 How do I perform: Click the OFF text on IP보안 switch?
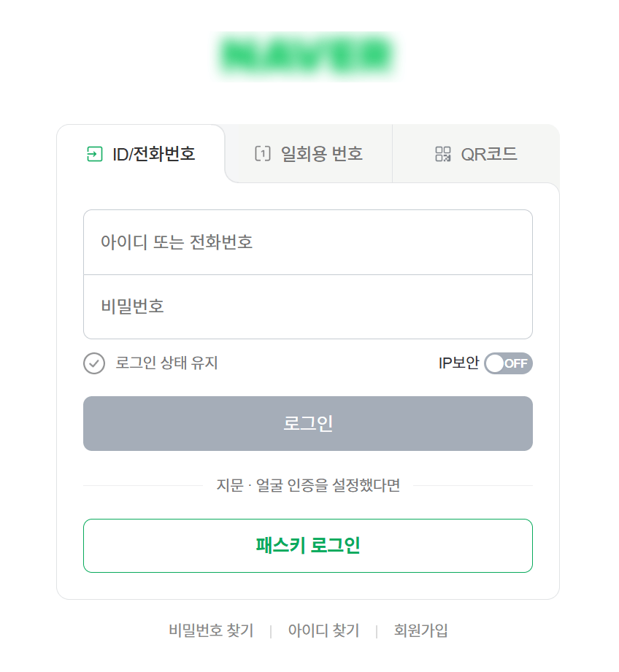point(516,363)
